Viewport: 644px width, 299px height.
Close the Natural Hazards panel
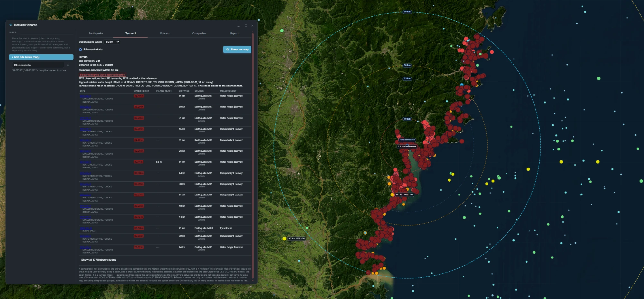tap(252, 26)
